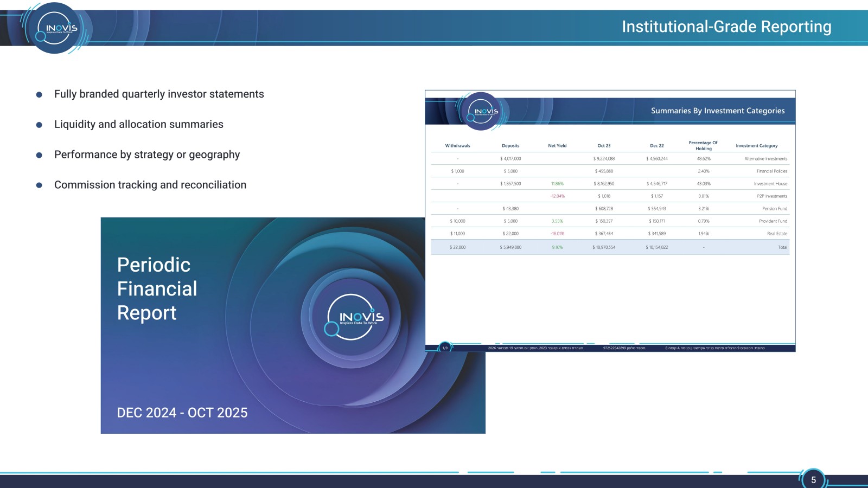Select the Performance by strategy or geography bullet

[147, 155]
